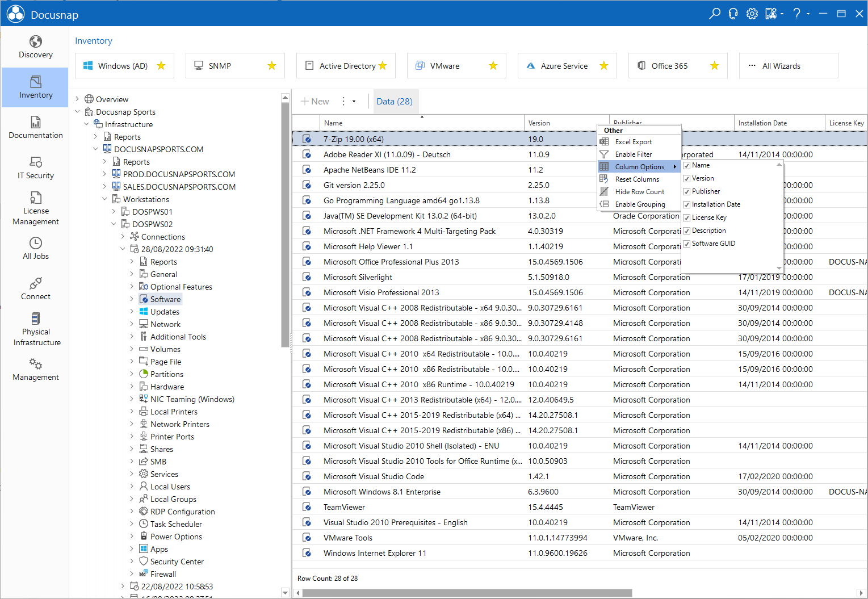Toggle favorite star on Azure Service wizard
Image resolution: width=868 pixels, height=599 pixels.
coord(604,66)
